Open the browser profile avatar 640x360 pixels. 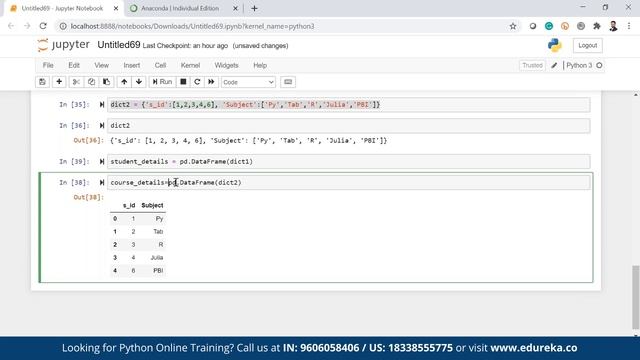point(613,26)
